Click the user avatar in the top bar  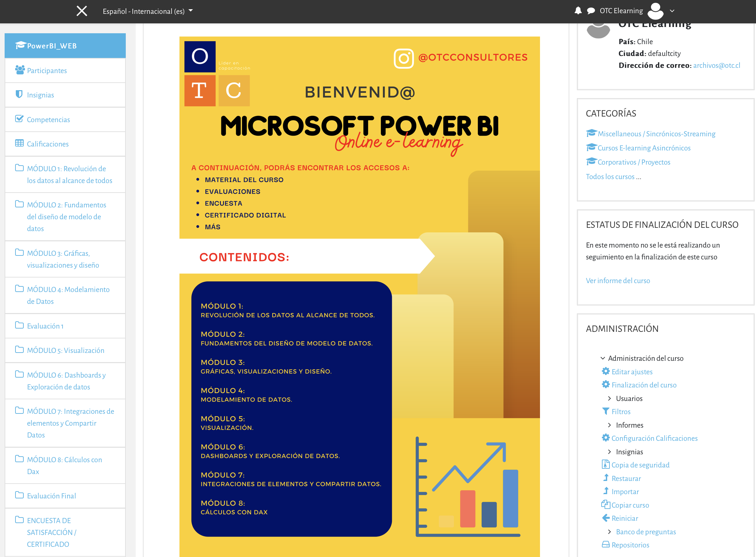click(x=655, y=11)
